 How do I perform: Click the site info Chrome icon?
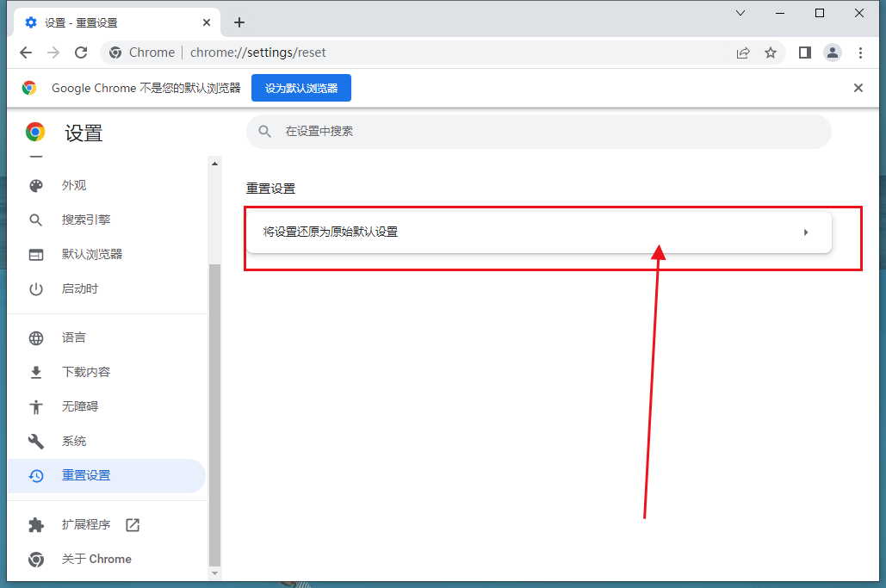[x=115, y=53]
